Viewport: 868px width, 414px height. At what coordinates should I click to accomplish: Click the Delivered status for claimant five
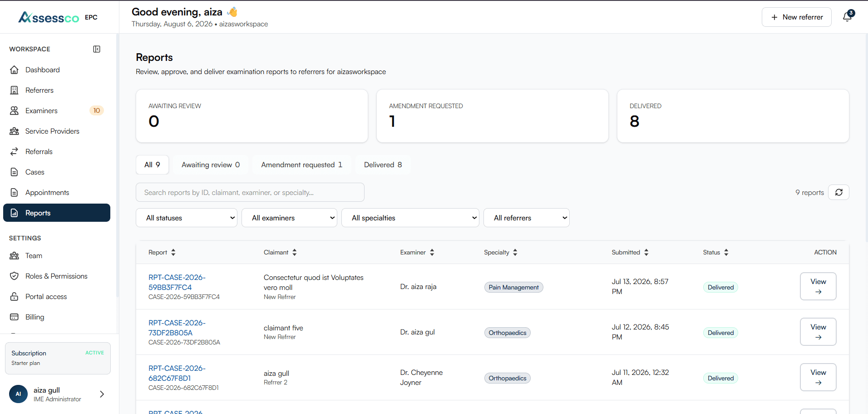point(720,333)
